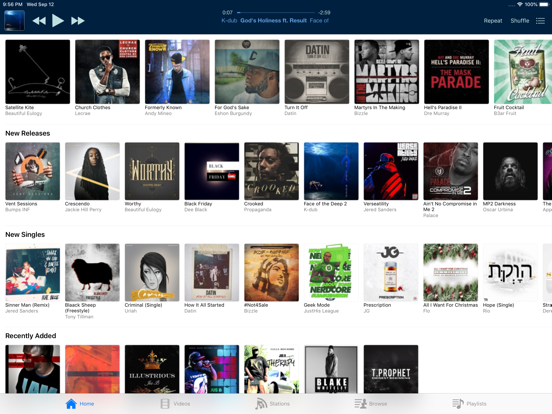Seek on the song progress bar

pos(276,13)
